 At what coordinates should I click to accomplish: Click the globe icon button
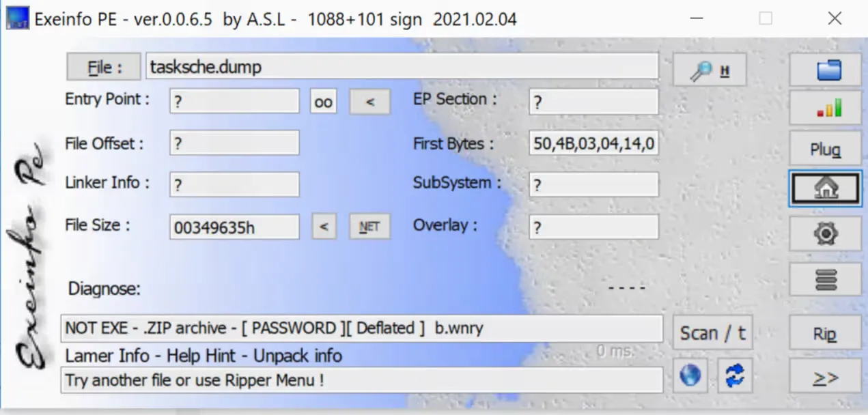(690, 375)
